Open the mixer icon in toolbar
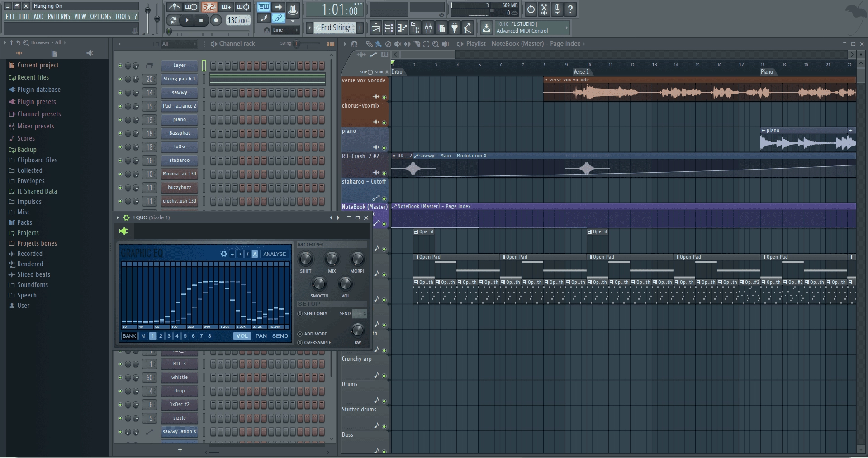Viewport: 868px width, 458px height. click(x=428, y=28)
